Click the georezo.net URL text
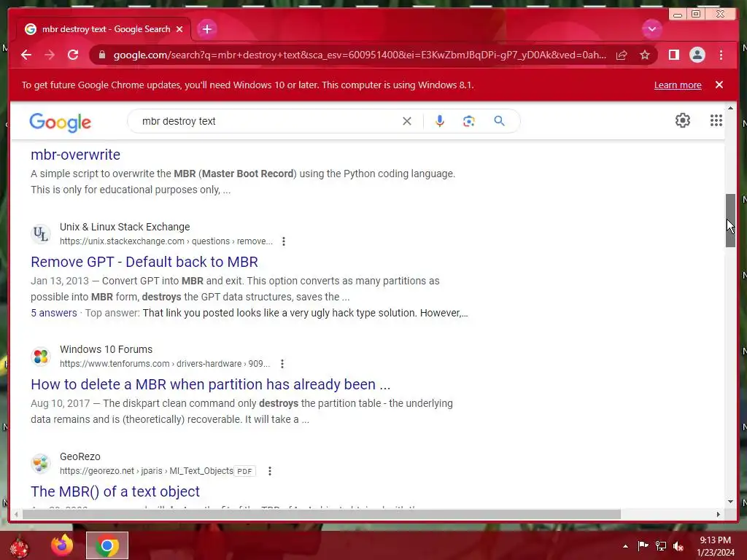 point(146,471)
